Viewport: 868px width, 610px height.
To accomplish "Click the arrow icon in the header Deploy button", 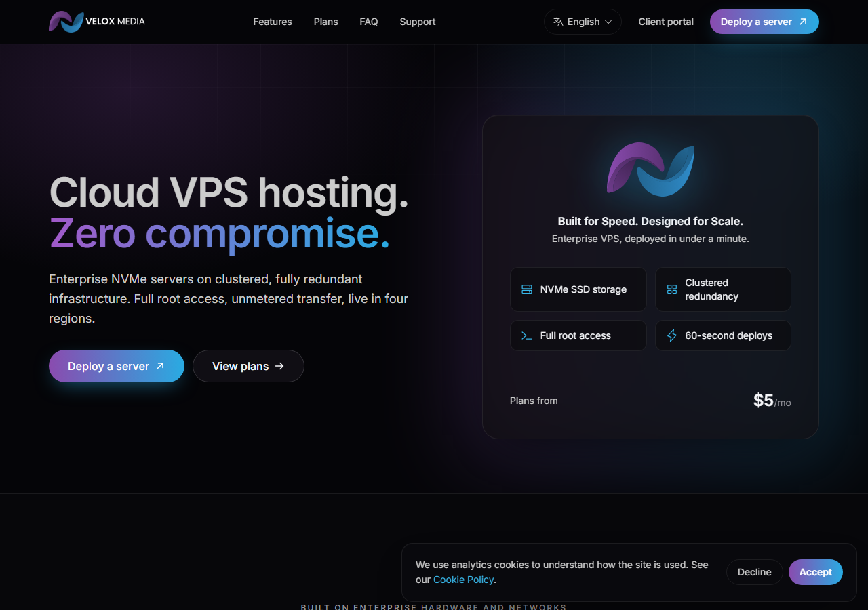I will (x=803, y=22).
